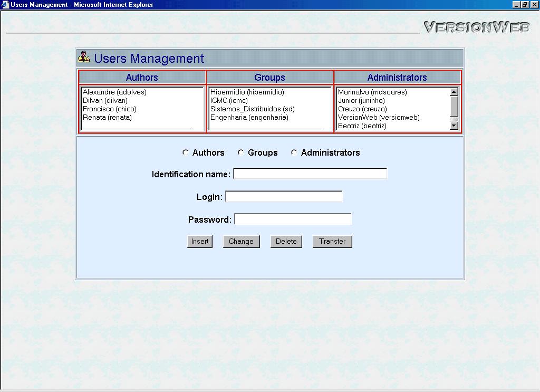The image size is (540, 392).
Task: Select the Authors radio button
Action: tap(185, 152)
